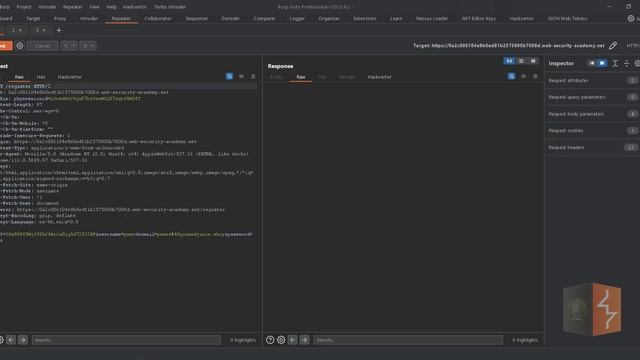The height and width of the screenshot is (360, 640).
Task: Select side-by-side layout view
Action: tap(509, 61)
